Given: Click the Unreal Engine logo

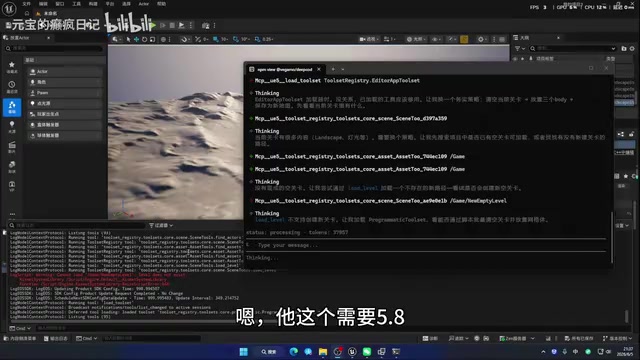Looking at the screenshot, I should [9, 8].
